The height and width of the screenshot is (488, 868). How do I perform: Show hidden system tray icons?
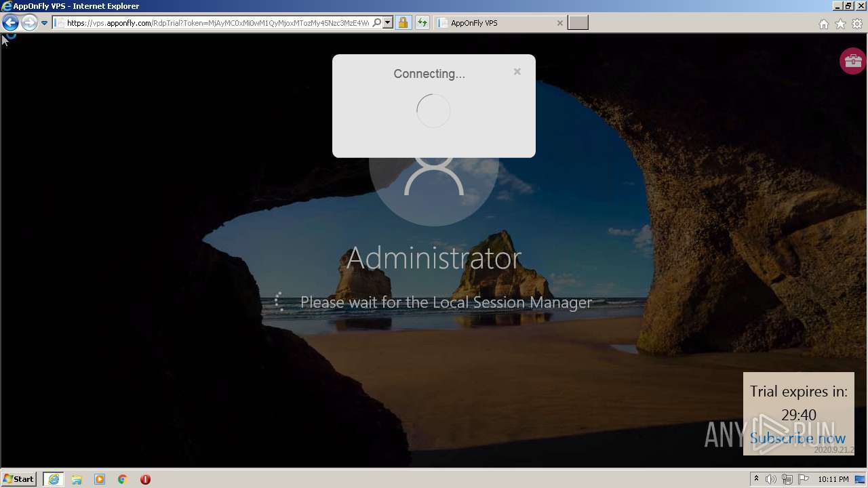click(x=757, y=479)
